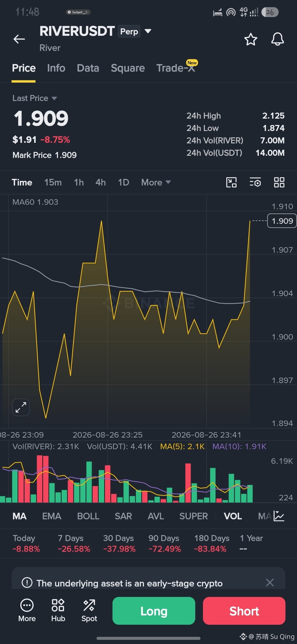Open indicator settings chart icon beside VOL
Viewport: 297px width, 644px height.
[x=279, y=516]
